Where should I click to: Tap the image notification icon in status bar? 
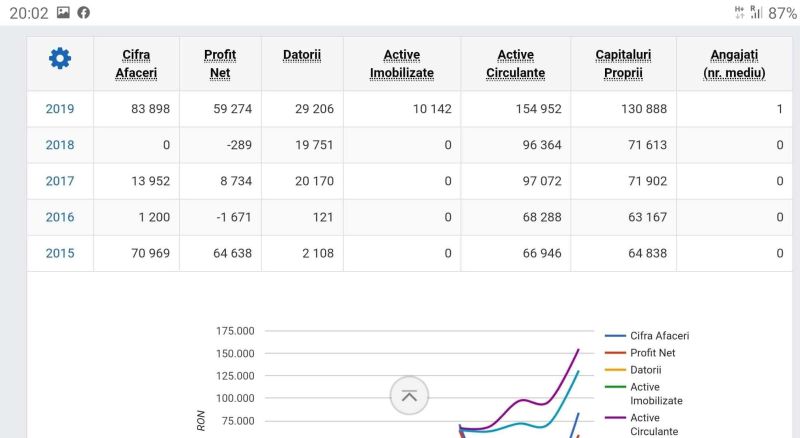click(x=63, y=12)
